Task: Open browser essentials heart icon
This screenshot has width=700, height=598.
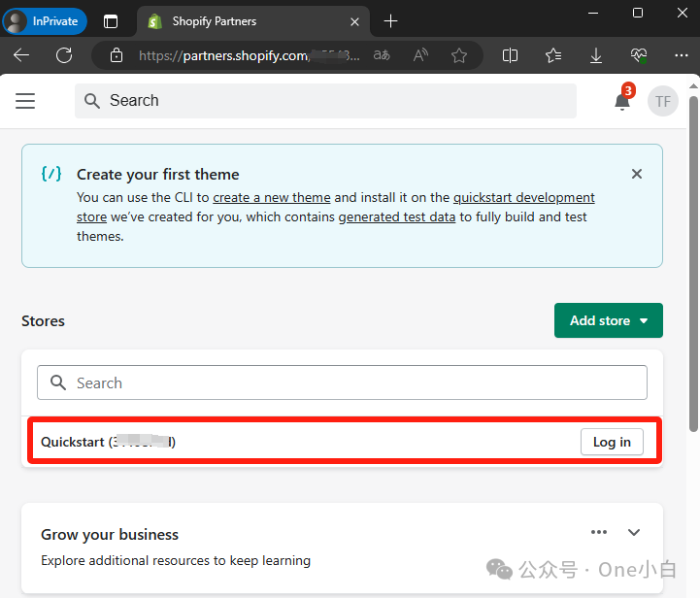Action: pos(639,55)
